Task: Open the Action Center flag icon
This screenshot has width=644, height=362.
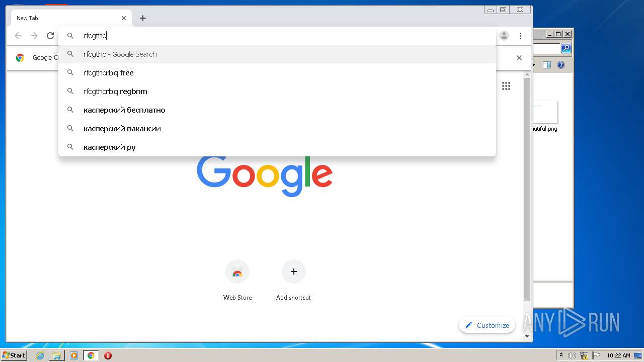Action: click(x=596, y=355)
